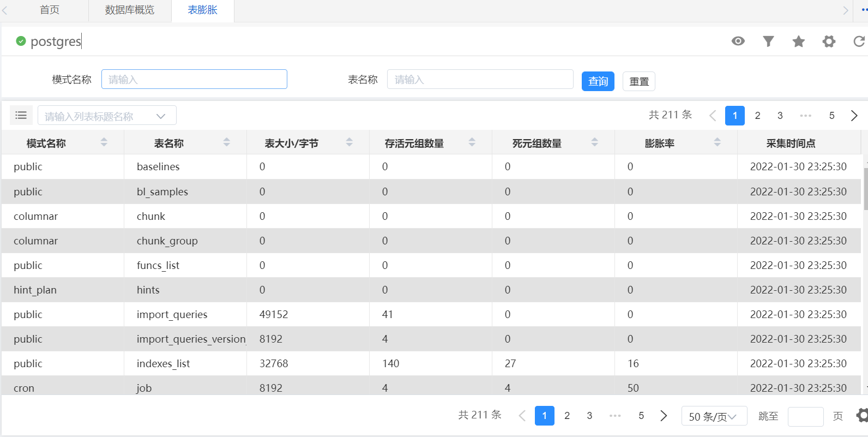Image resolution: width=868 pixels, height=437 pixels.
Task: Select page 1 in top pagination
Action: (x=735, y=116)
